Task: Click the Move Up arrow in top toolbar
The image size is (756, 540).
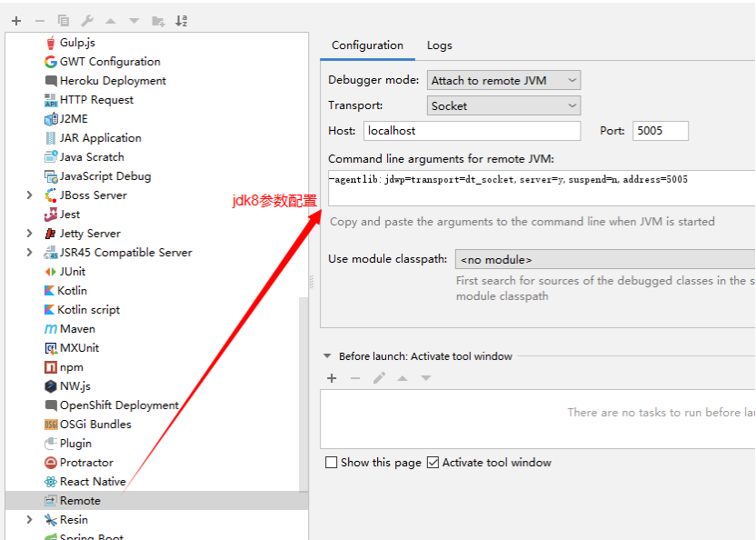Action: point(111,21)
